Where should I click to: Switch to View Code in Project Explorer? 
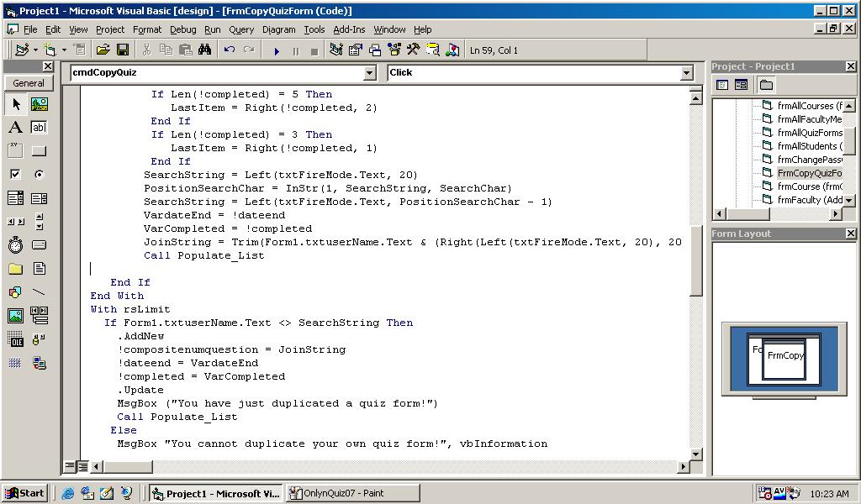click(722, 85)
